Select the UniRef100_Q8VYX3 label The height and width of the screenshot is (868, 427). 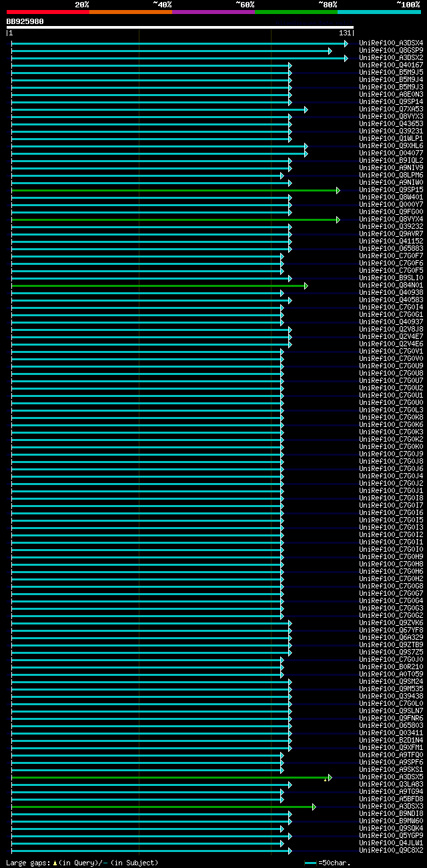(x=391, y=117)
